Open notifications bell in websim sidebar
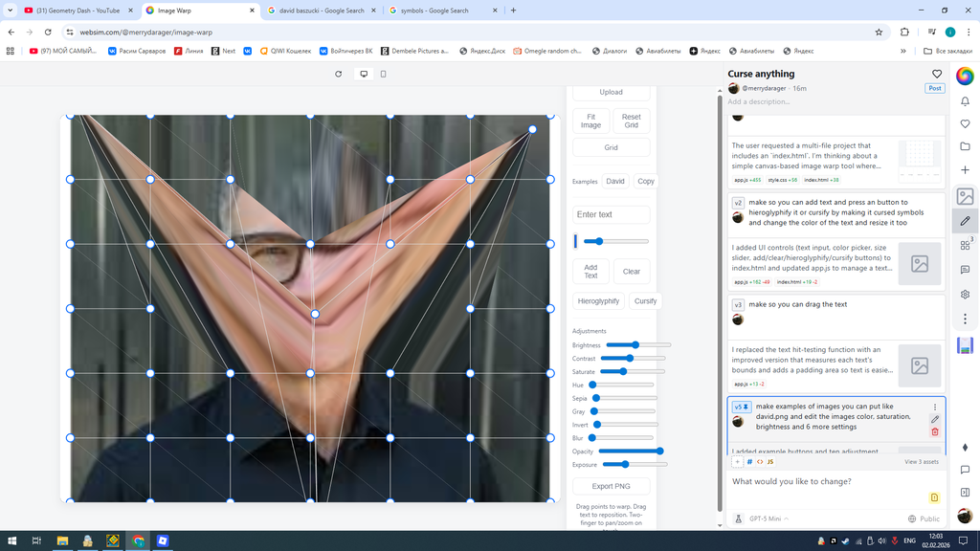The width and height of the screenshot is (980, 551). [x=965, y=100]
